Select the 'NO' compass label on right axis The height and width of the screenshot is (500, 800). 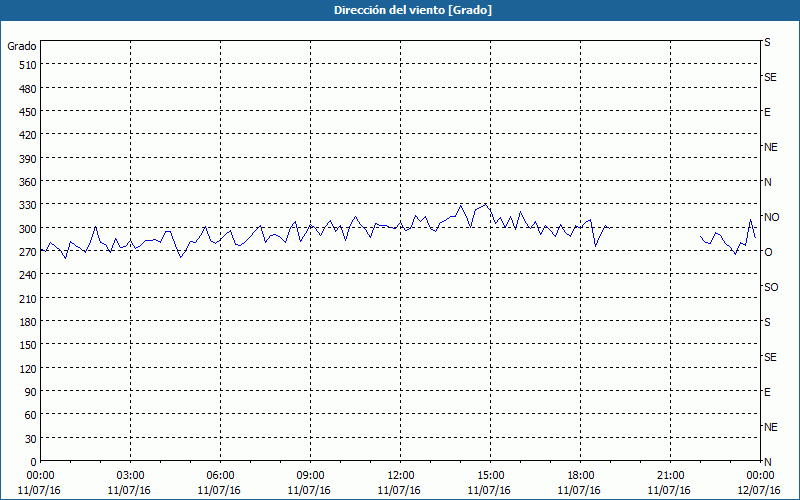[772, 217]
